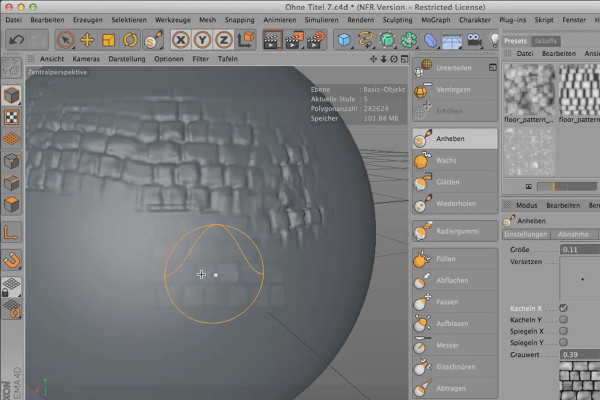The image size is (600, 400).
Task: Switch to Model mode cube icon
Action: click(x=11, y=95)
